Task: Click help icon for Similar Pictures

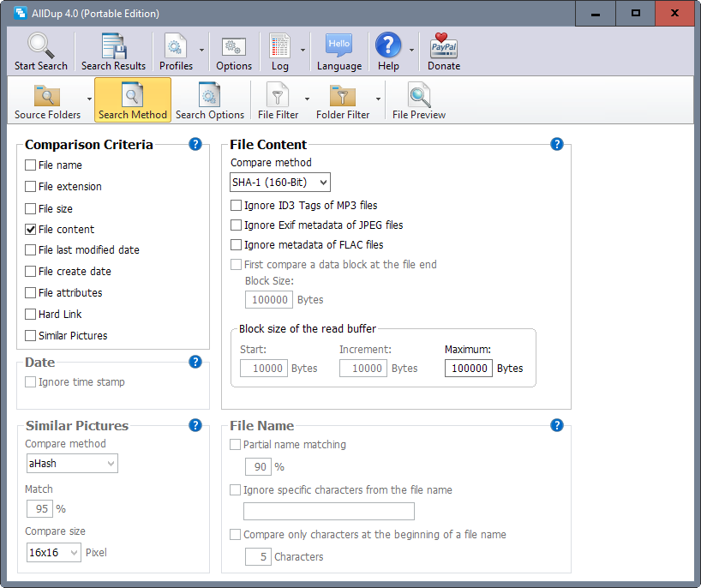Action: pos(195,425)
